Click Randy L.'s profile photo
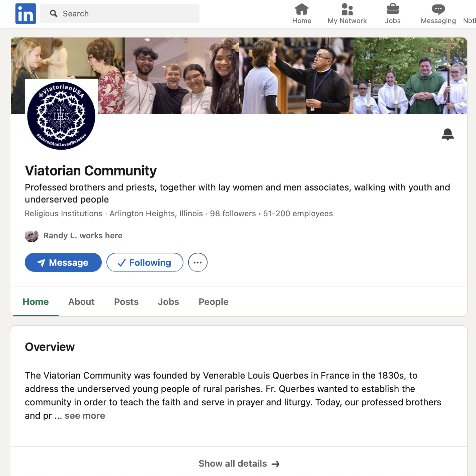Image resolution: width=476 pixels, height=476 pixels. coord(31,236)
